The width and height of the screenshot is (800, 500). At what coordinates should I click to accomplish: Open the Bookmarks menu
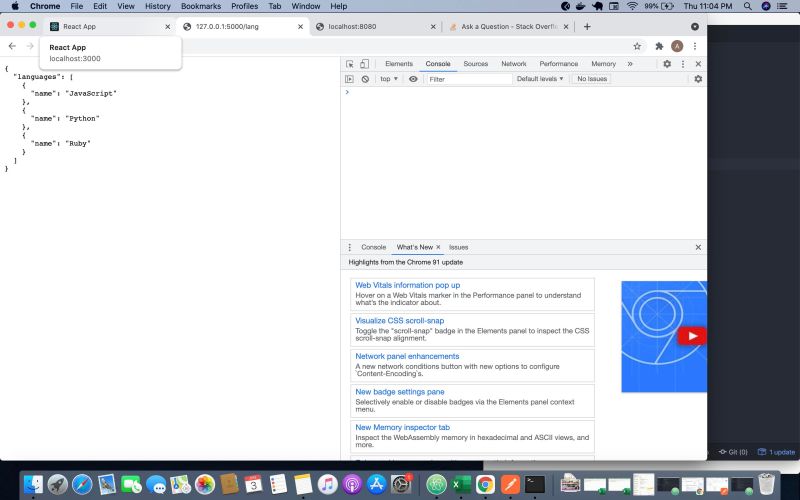pyautogui.click(x=201, y=6)
